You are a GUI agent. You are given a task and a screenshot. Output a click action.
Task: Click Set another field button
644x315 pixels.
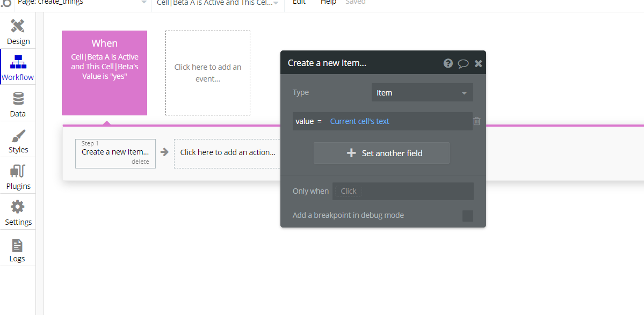tap(381, 153)
